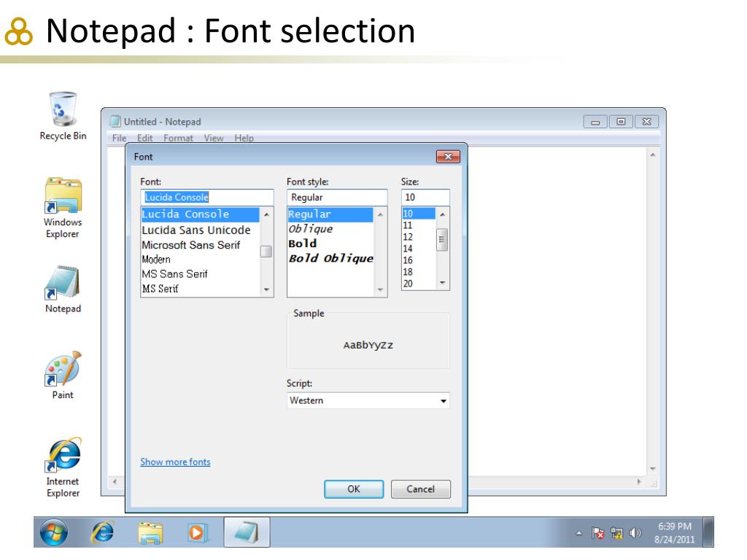
Task: Open the Notepad desktop shortcut
Action: (x=63, y=289)
